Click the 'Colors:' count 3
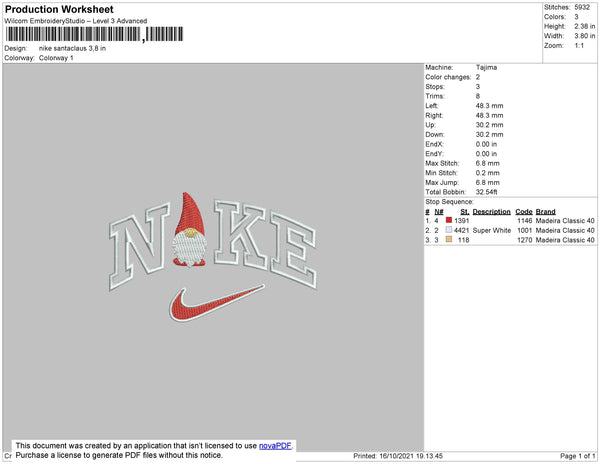The image size is (600, 464). pos(576,17)
